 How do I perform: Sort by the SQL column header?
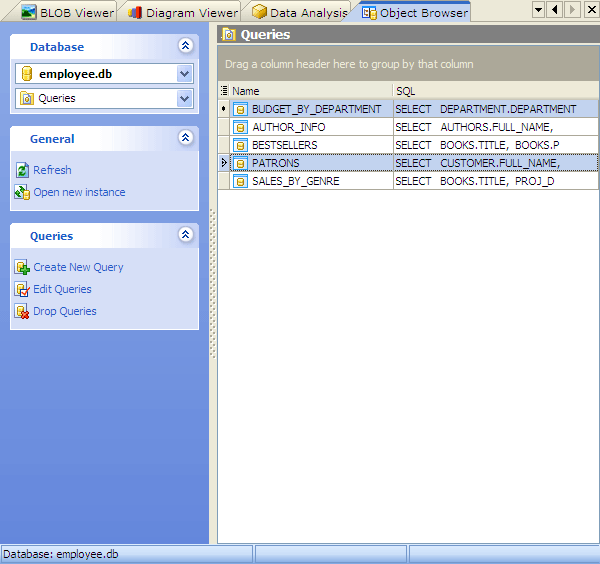[x=496, y=91]
